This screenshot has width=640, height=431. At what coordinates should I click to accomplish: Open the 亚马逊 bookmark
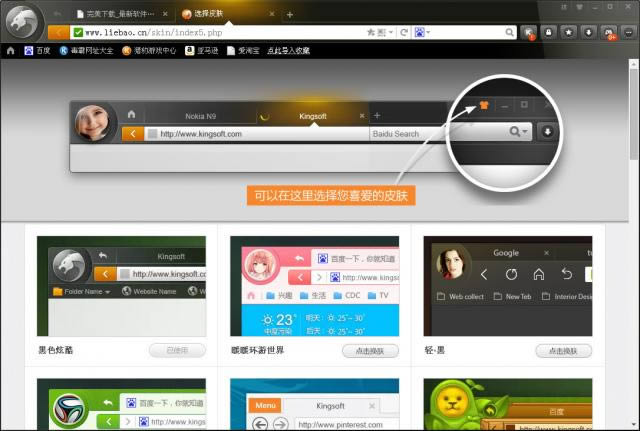202,51
